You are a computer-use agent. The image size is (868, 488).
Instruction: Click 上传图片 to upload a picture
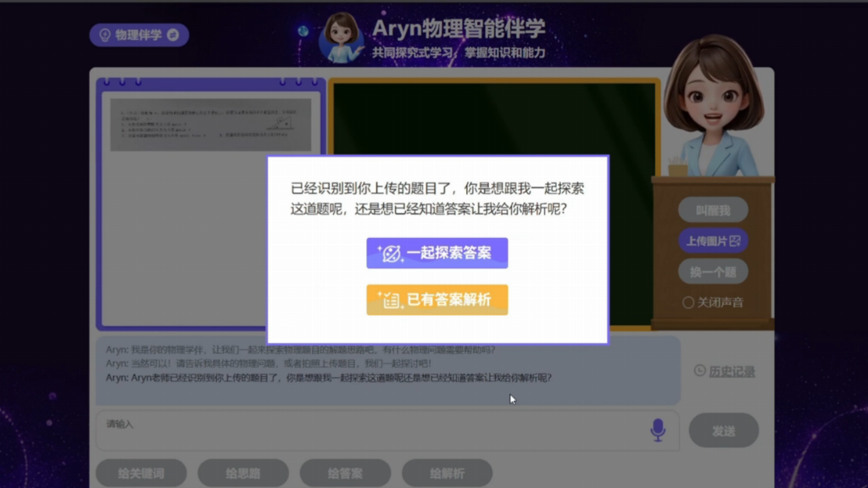[x=713, y=241]
